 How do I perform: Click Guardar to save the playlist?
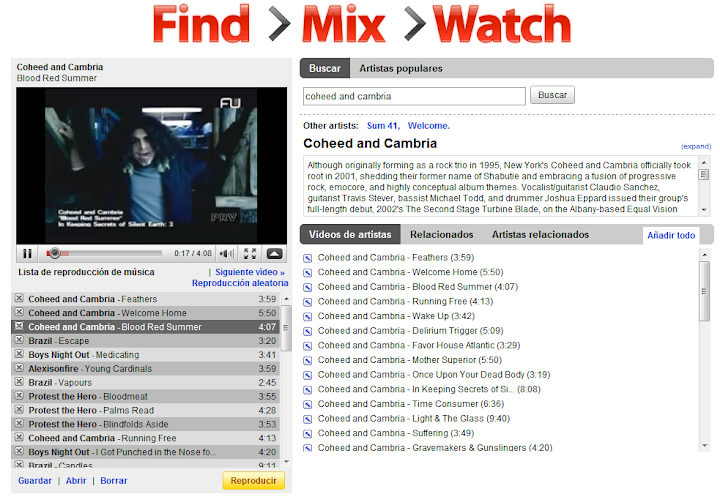35,481
